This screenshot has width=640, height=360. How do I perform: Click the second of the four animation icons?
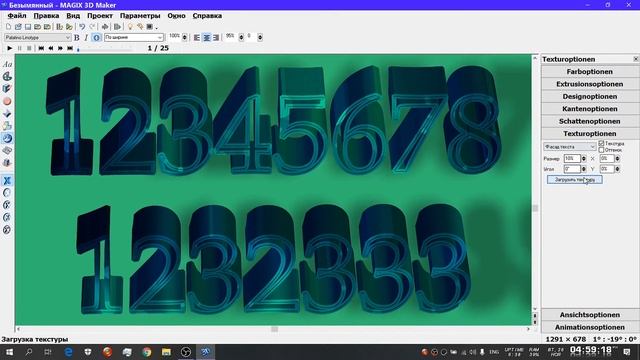point(7,205)
